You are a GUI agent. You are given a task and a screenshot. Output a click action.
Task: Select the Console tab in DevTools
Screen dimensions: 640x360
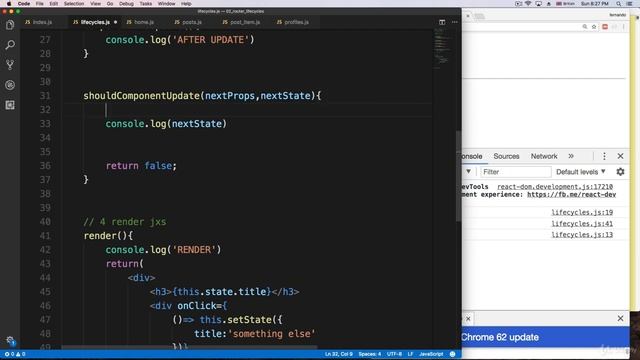472,156
